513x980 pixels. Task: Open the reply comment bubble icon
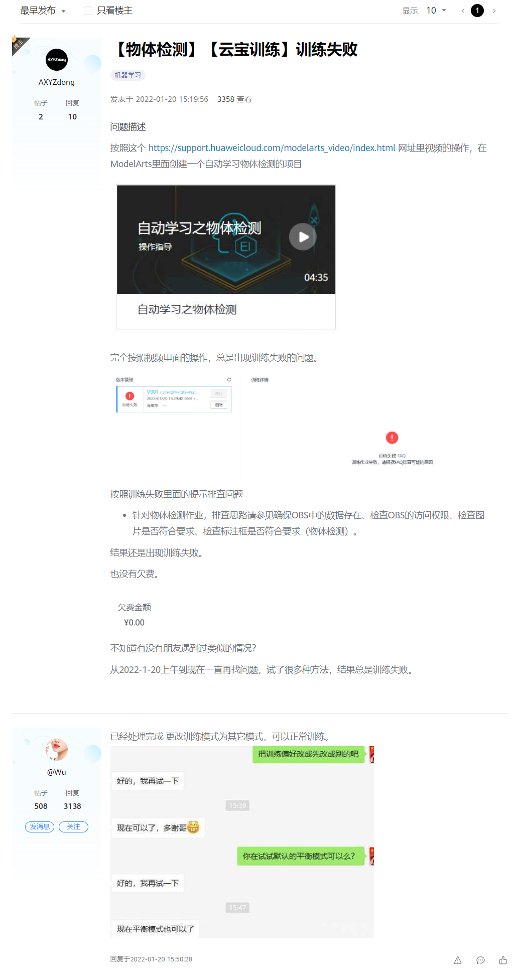coord(480,960)
